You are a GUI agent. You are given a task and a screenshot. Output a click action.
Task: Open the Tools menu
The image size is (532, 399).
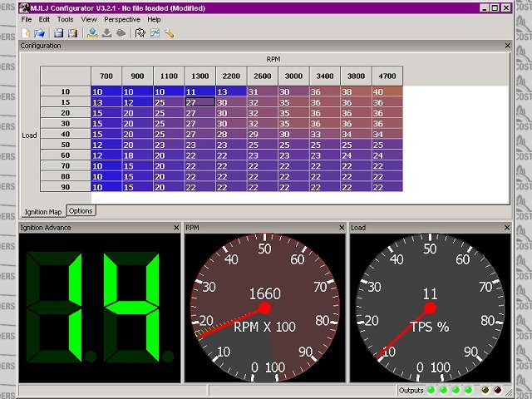pos(65,18)
